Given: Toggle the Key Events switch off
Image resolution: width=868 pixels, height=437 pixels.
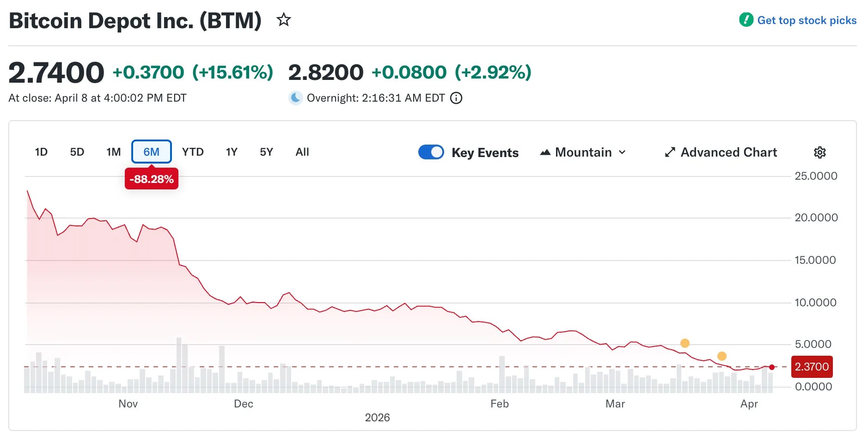Looking at the screenshot, I should (431, 152).
